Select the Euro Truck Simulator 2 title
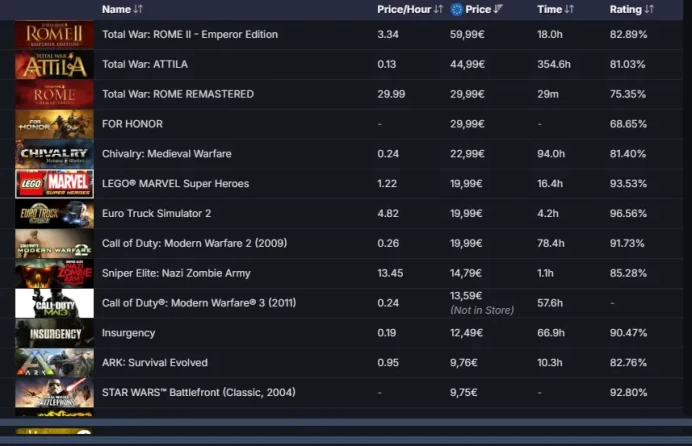The width and height of the screenshot is (692, 446). 156,214
